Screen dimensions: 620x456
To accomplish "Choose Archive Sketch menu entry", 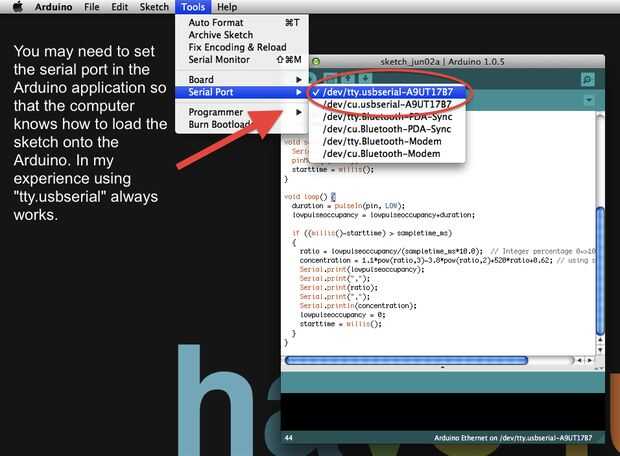I will [242, 35].
